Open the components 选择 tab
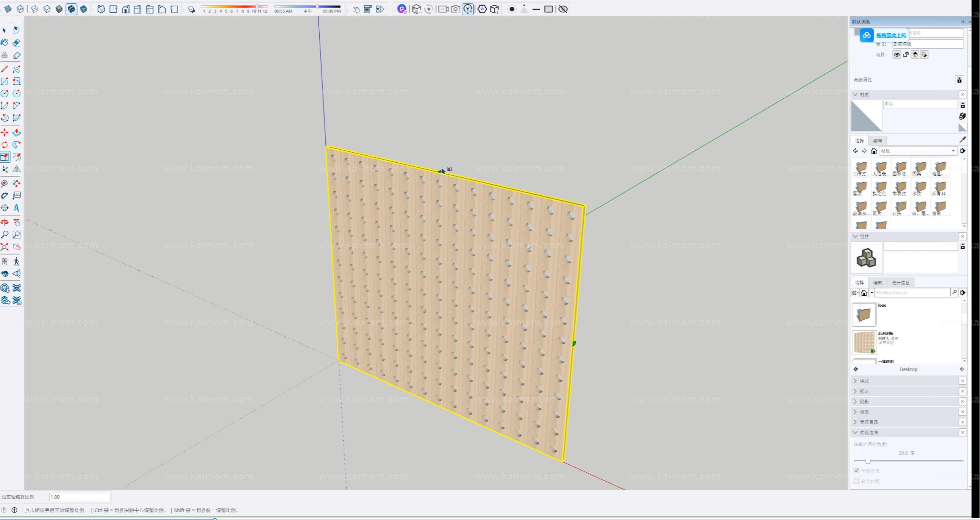The height and width of the screenshot is (520, 980). pos(859,282)
